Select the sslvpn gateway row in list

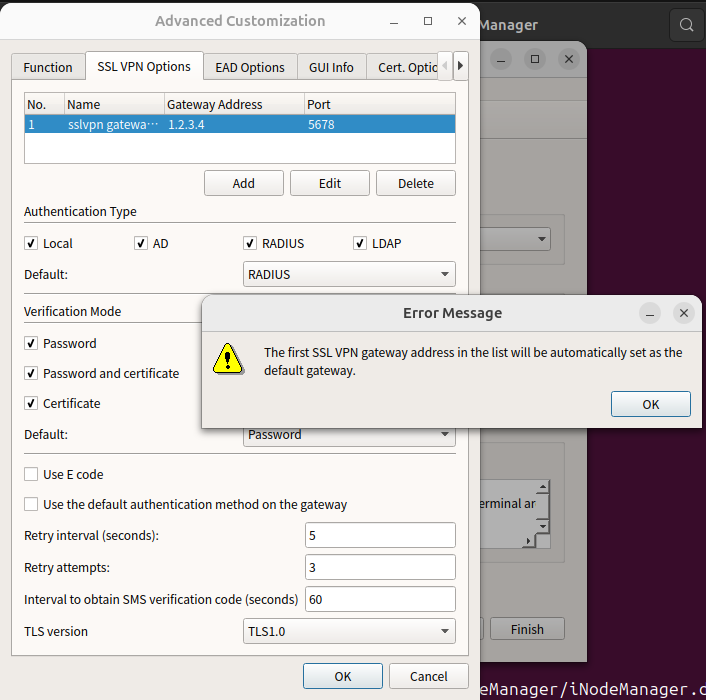[x=239, y=125]
